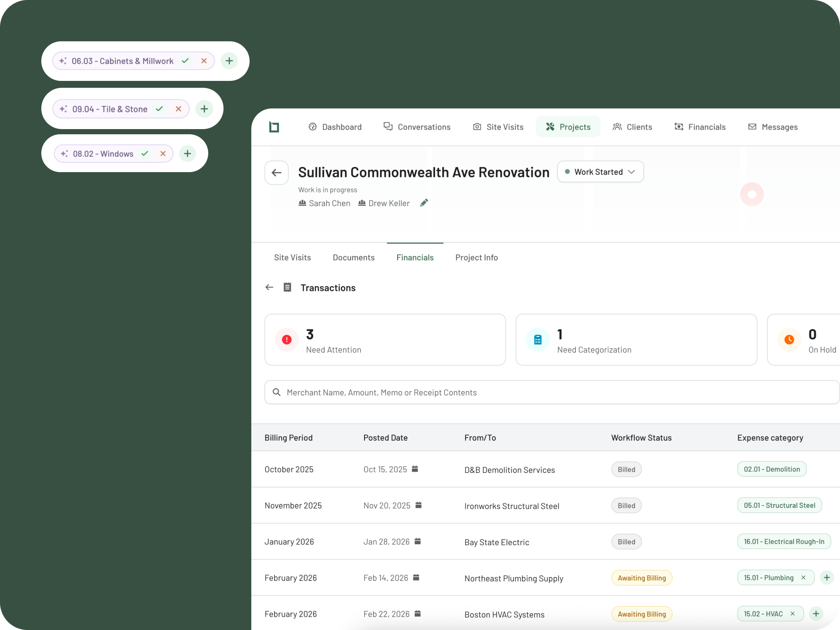Click the Expense category column header
Screen dimensions: 840x630
point(770,438)
